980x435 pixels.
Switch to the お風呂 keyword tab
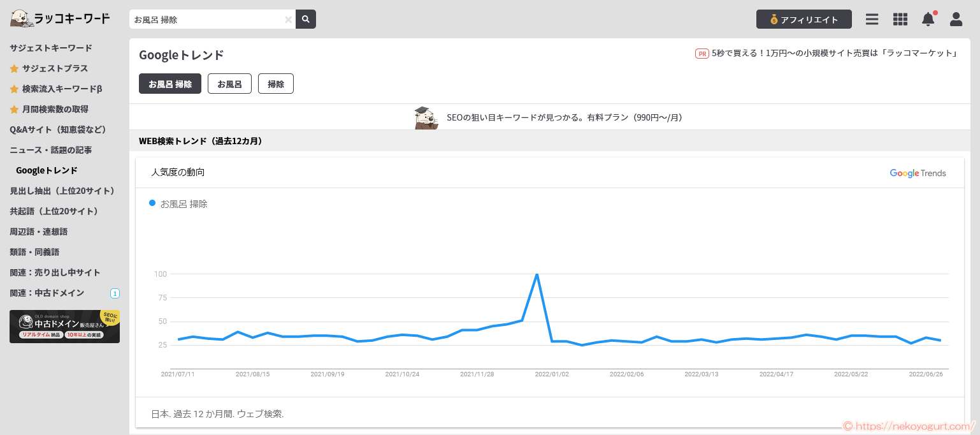click(x=229, y=84)
